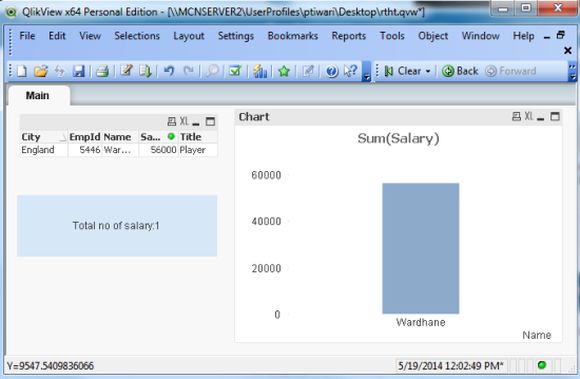This screenshot has height=379, width=580.
Task: Click the Clear selections button
Action: point(402,71)
